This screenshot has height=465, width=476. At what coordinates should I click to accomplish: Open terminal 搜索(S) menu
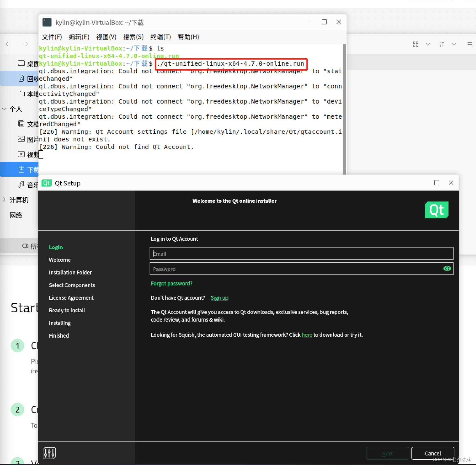click(x=133, y=37)
